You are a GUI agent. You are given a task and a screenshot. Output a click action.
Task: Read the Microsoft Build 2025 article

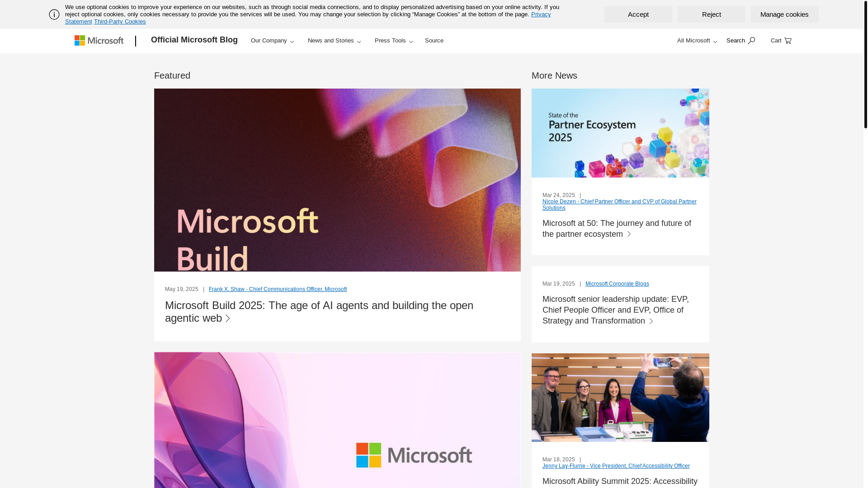319,312
